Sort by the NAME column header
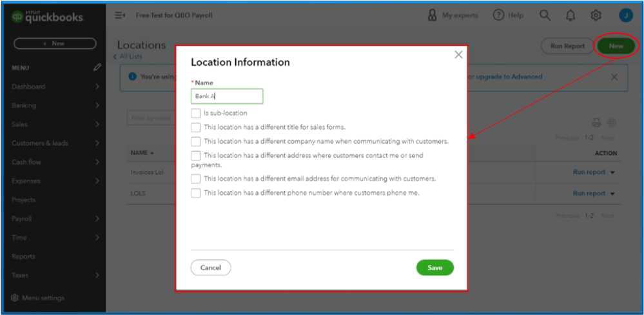 tap(142, 153)
